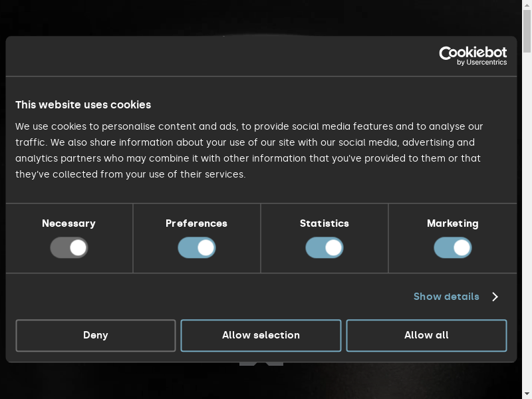
Task: Click the Preferences category label
Action: (x=196, y=223)
